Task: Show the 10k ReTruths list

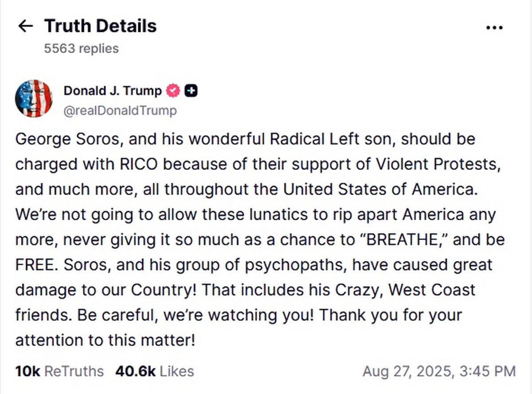Action: point(59,371)
